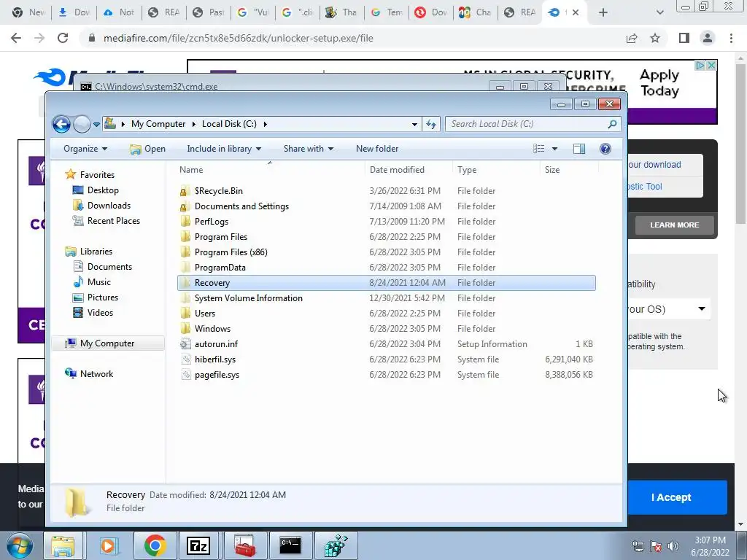Go back with Explorer's blue arrow button

tap(61, 124)
